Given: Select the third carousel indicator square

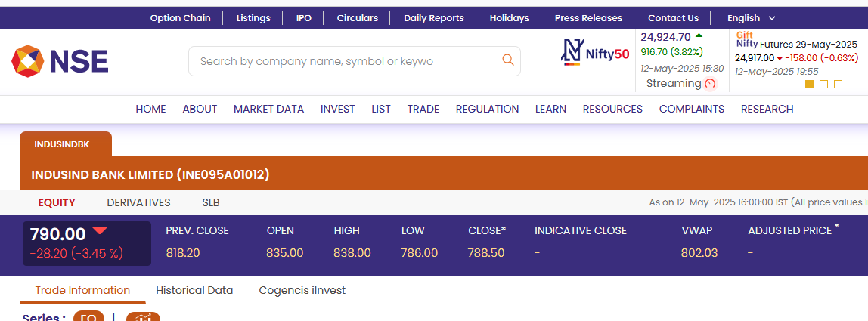Looking at the screenshot, I should click(838, 84).
